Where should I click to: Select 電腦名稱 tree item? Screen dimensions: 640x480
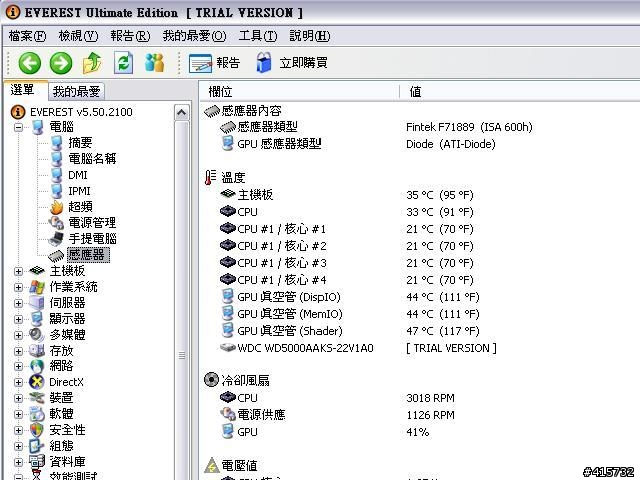pos(92,158)
